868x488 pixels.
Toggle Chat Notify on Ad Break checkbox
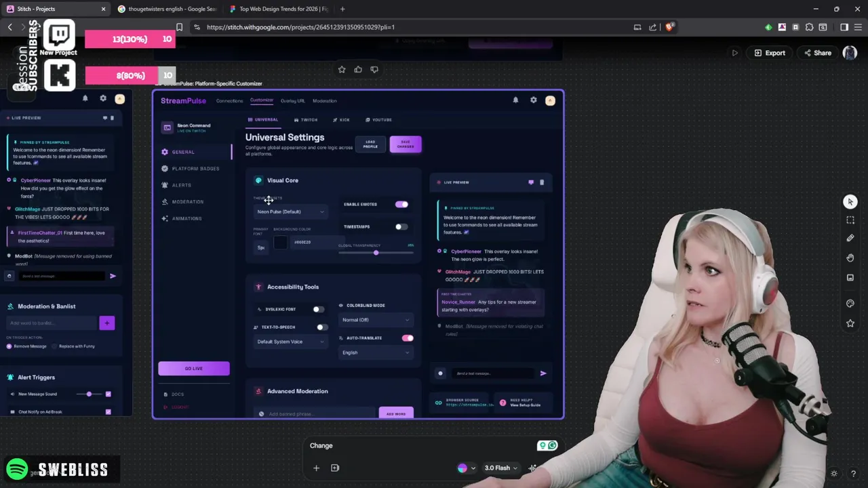coord(108,411)
